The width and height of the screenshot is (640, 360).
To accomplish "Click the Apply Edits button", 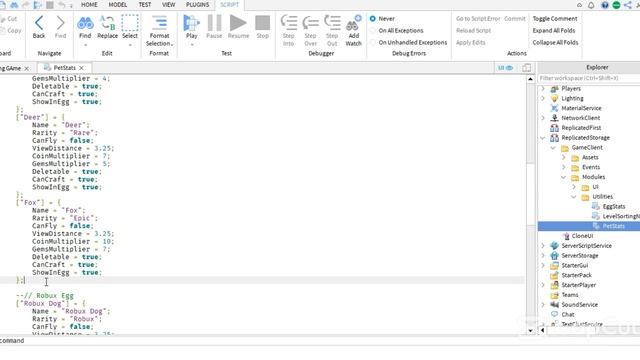I will (470, 42).
